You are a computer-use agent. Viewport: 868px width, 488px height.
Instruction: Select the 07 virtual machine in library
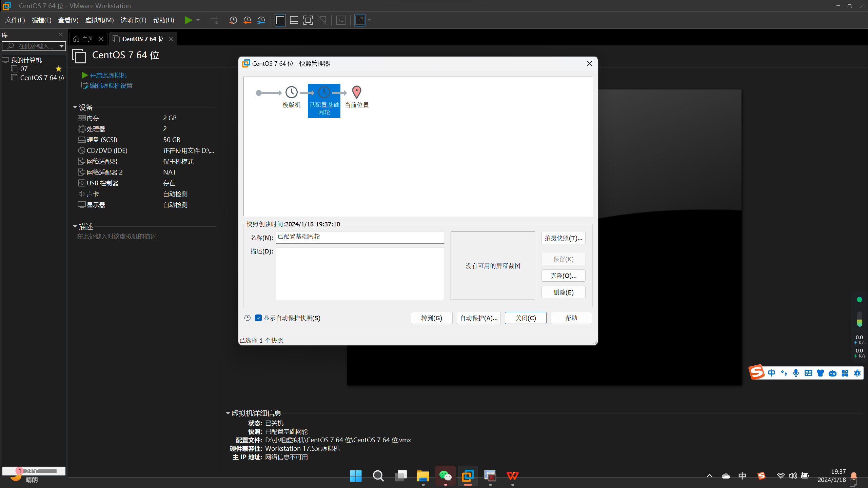(24, 69)
